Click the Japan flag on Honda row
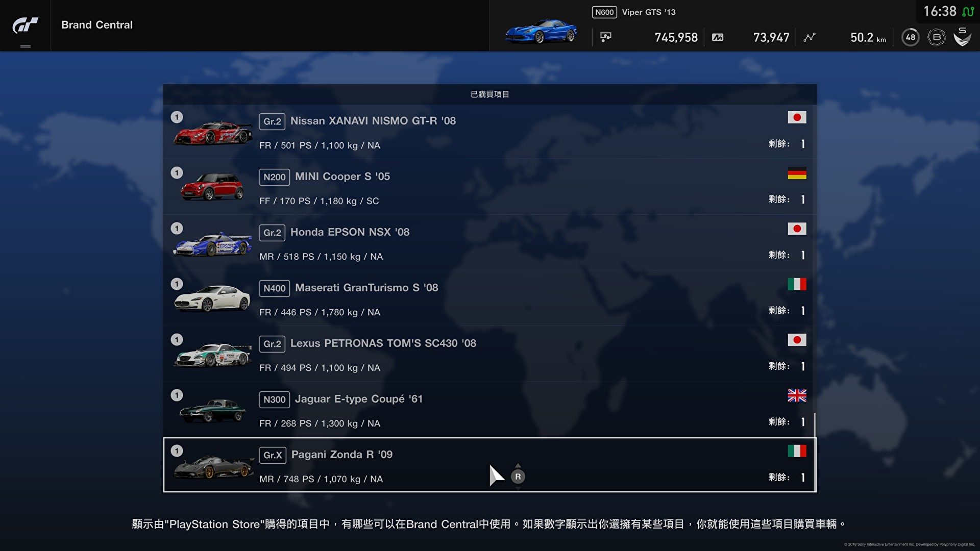Image resolution: width=980 pixels, height=551 pixels. 797,229
